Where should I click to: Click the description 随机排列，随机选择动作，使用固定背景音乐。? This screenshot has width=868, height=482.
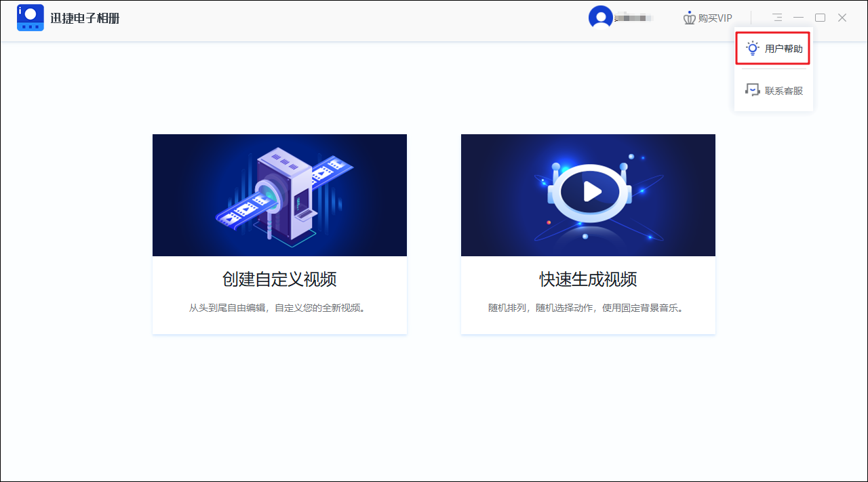(588, 308)
